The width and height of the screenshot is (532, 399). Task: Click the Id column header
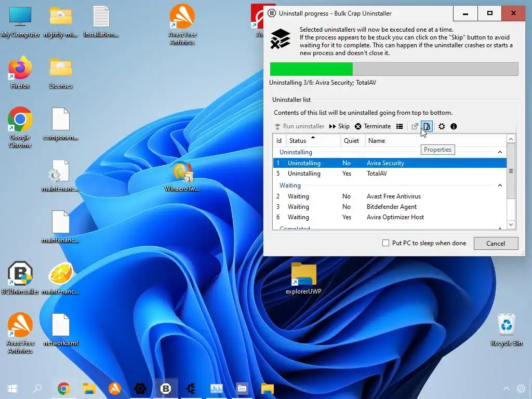[279, 140]
